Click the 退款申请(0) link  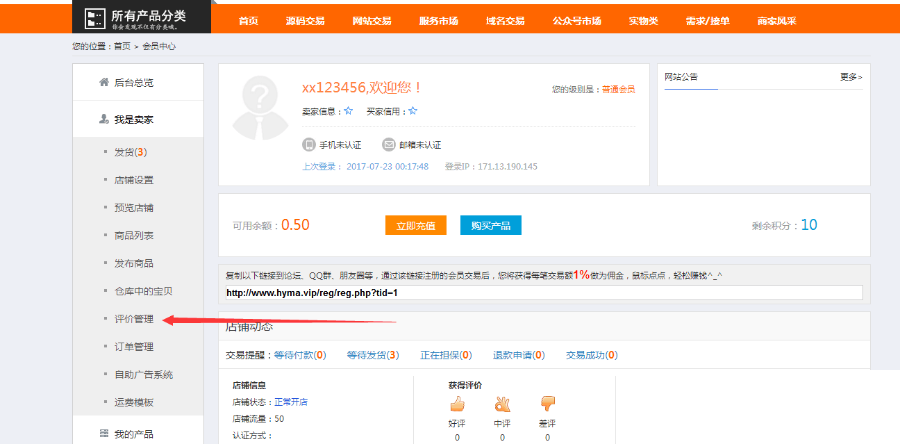(x=519, y=356)
